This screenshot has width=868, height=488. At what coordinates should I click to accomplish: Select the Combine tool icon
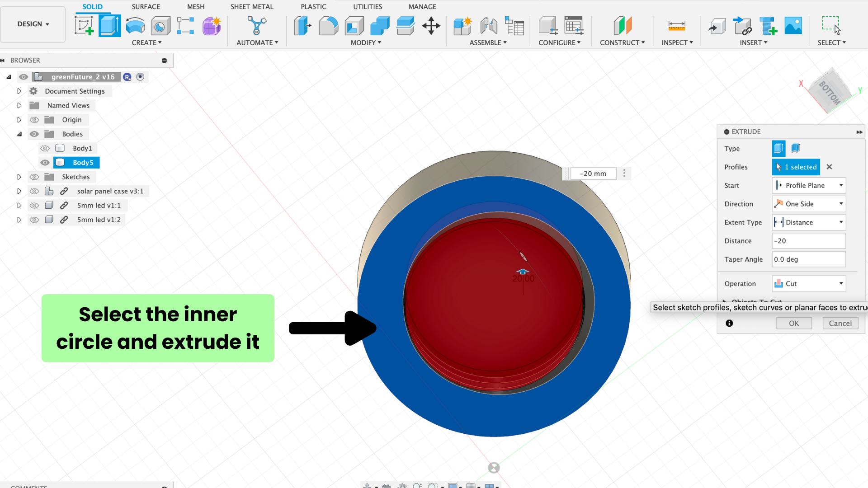click(x=380, y=26)
